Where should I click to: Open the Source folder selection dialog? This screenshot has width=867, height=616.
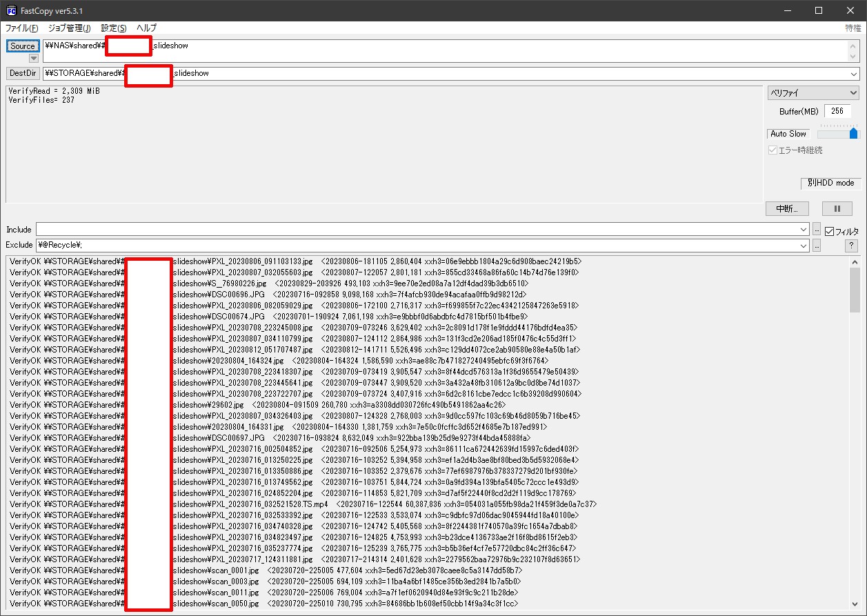pyautogui.click(x=23, y=46)
